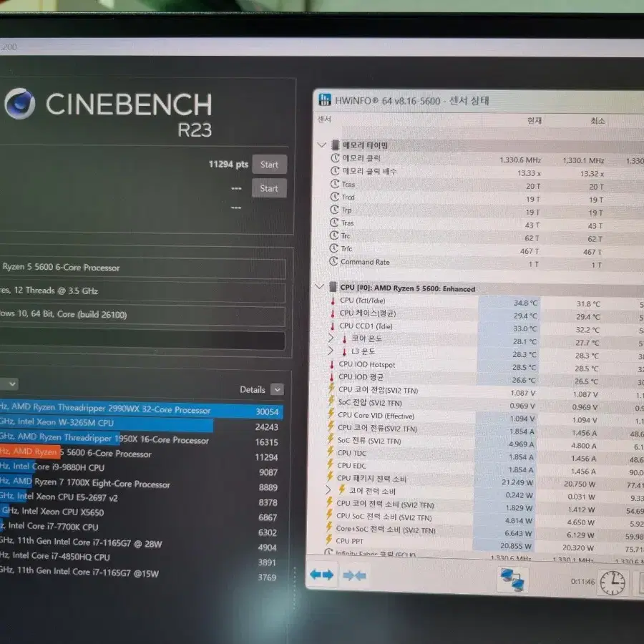This screenshot has height=644, width=644.
Task: Select the Intel Xeon W-3265M CPU ranking row
Action: click(141, 424)
